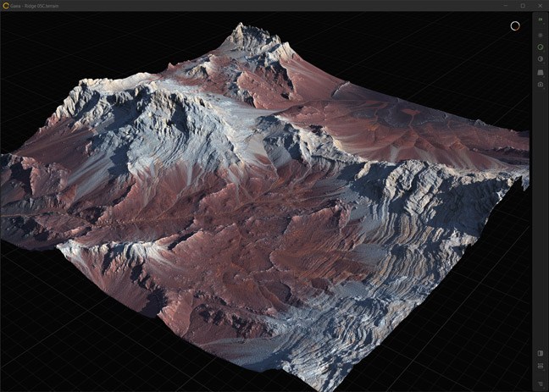Maximize the Gaea window

[x=523, y=5]
